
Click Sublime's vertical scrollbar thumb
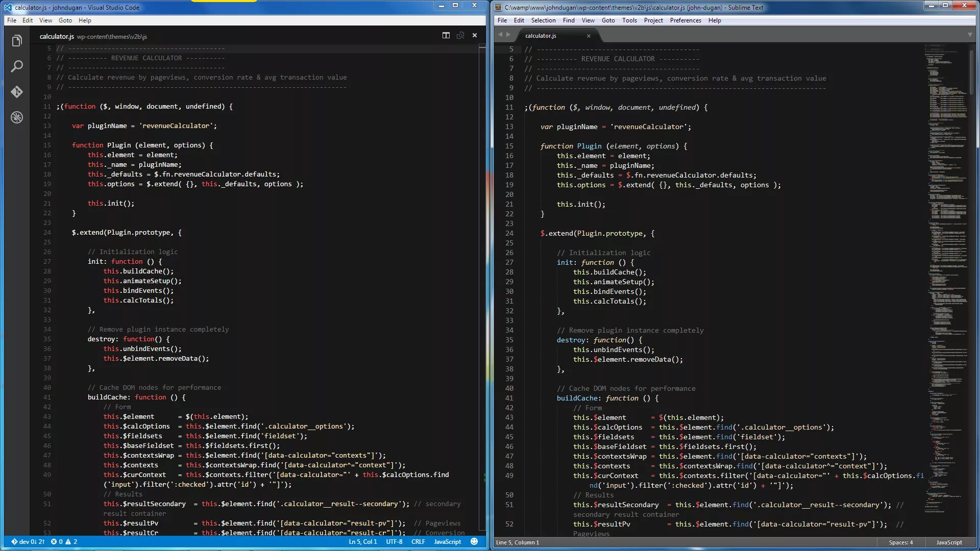point(972,71)
